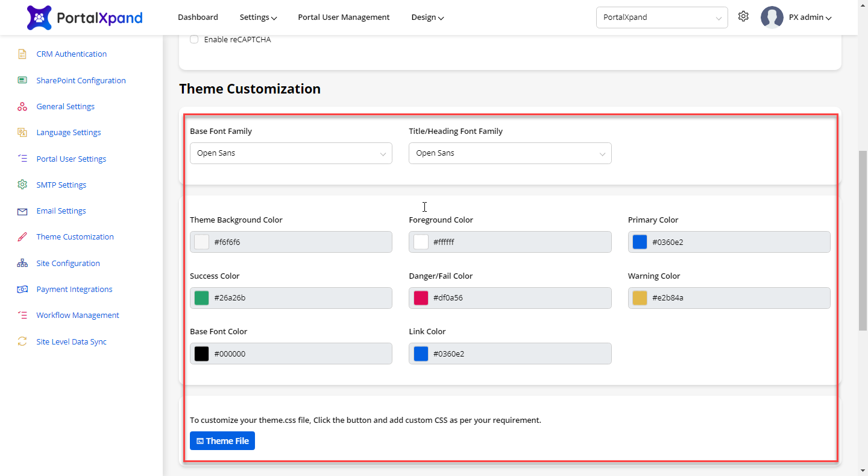
Task: Enable the reCAPTCHA checkbox
Action: click(194, 40)
